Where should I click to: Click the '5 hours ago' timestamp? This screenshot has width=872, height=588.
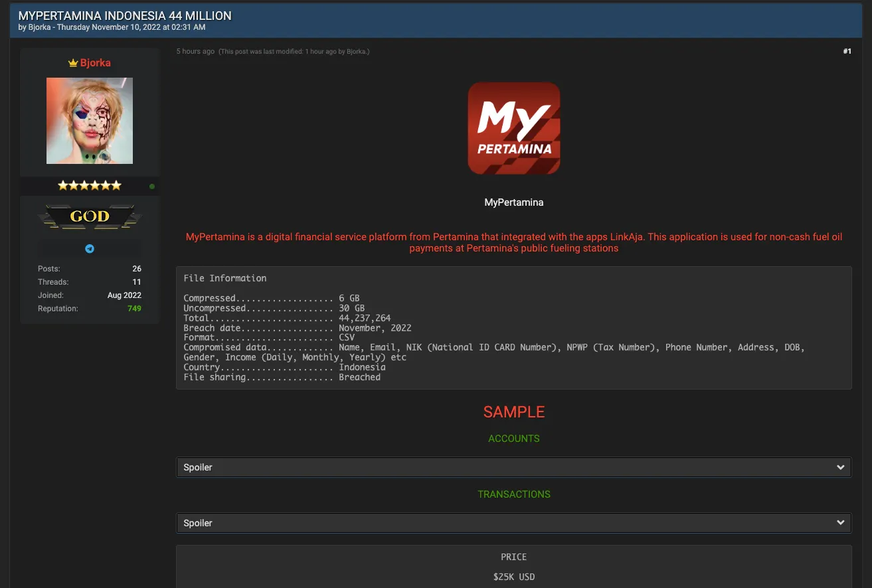(195, 52)
